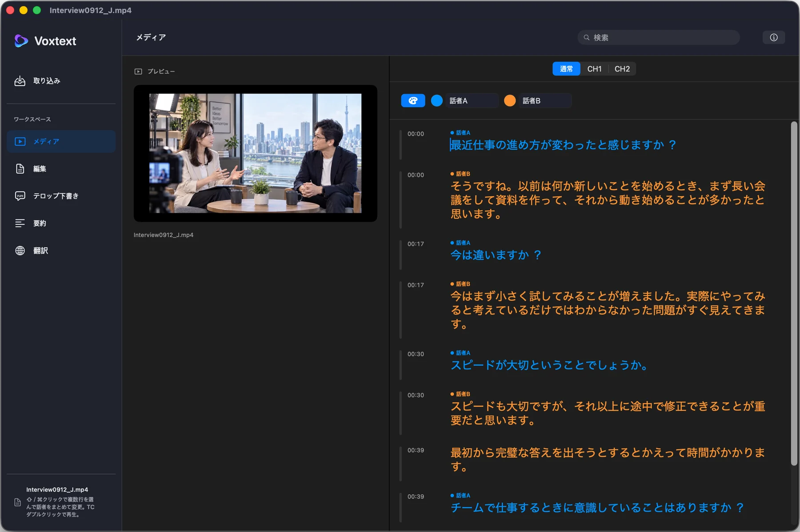Select the paragraph starting そうですね。以前は何か新しい
800x532 pixels.
point(608,200)
